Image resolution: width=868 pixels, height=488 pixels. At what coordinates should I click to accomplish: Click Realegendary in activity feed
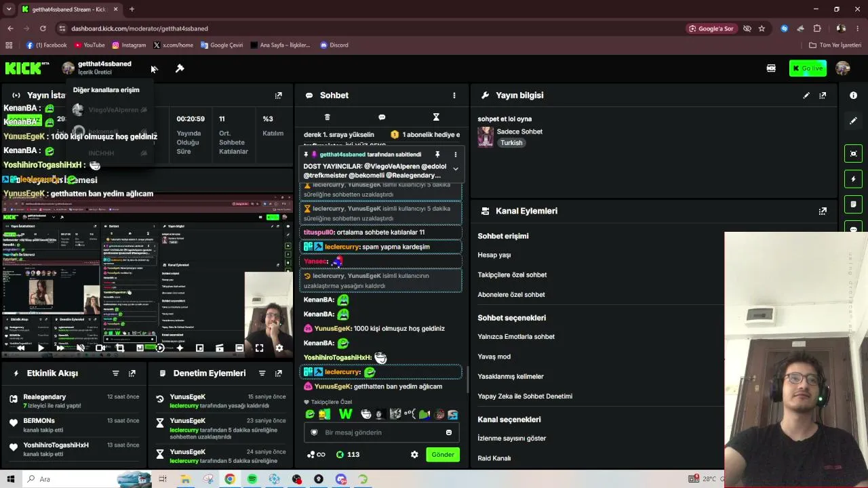[x=45, y=396]
